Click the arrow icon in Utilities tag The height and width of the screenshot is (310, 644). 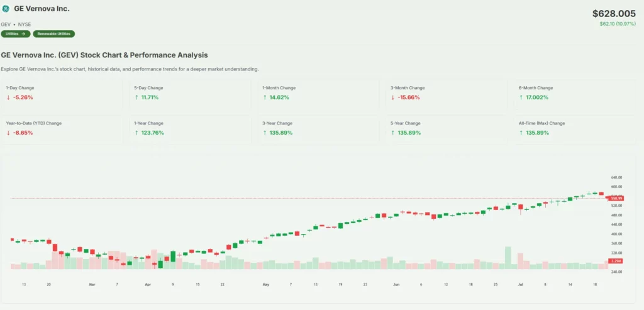click(x=24, y=34)
